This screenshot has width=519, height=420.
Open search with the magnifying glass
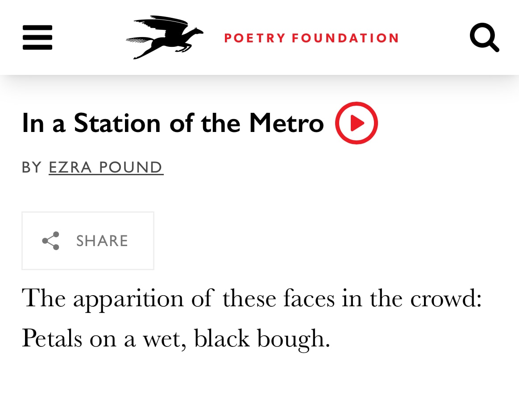pyautogui.click(x=484, y=37)
